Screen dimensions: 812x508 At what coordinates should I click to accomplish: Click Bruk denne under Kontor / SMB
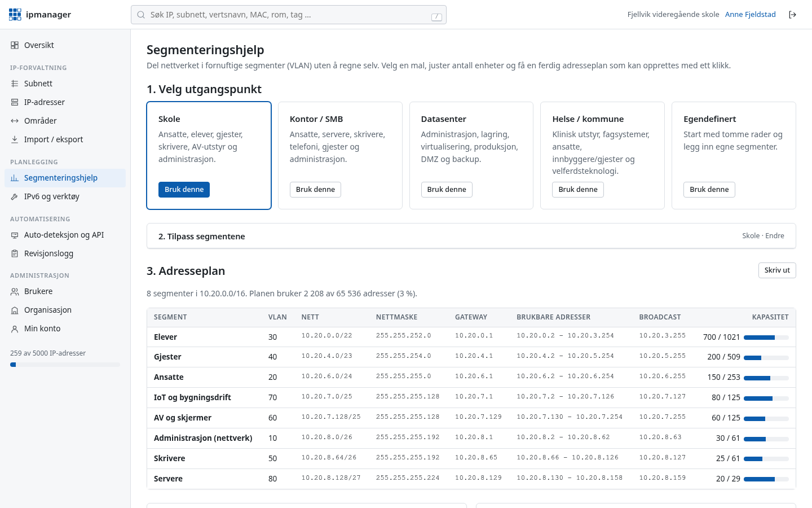(315, 190)
